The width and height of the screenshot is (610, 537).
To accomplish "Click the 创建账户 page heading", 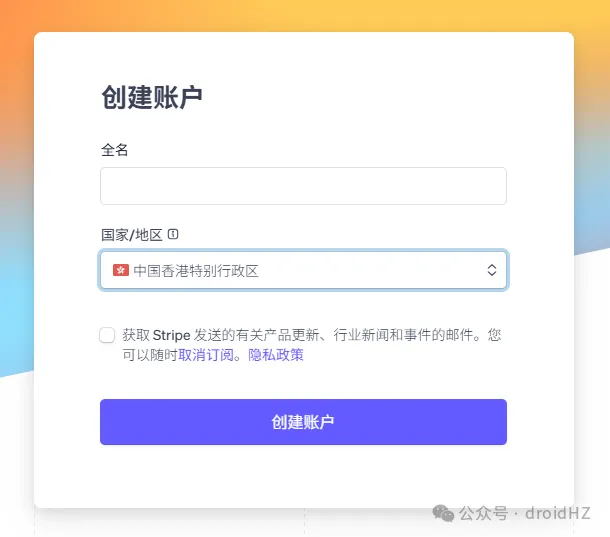I will coord(152,97).
